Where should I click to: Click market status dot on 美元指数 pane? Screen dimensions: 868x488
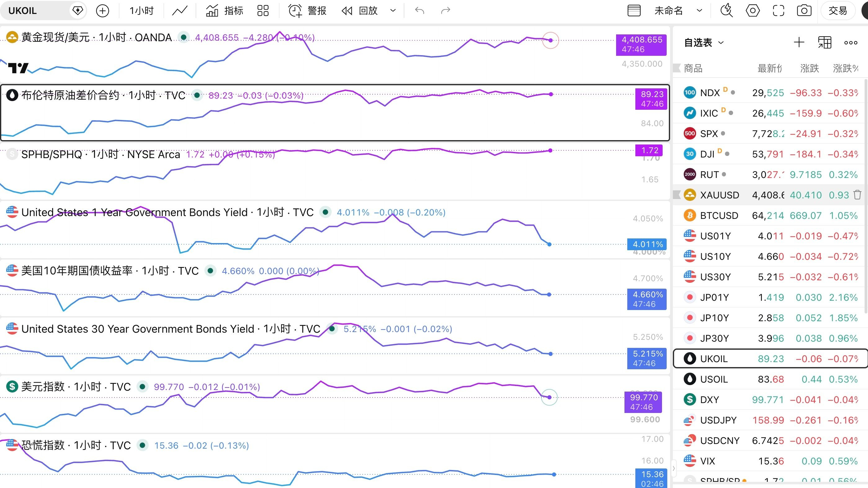tap(142, 387)
